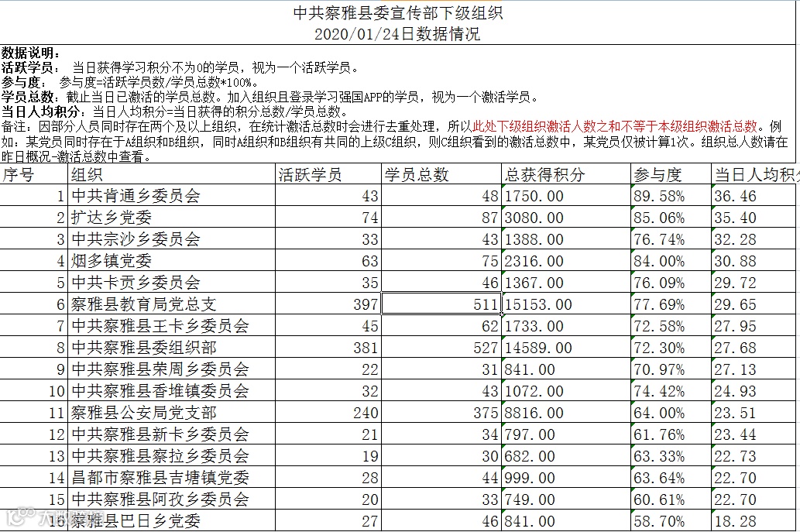This screenshot has width=800, height=532.
Task: Select the cell 察雅县公安局党支部
Action: tap(171, 413)
